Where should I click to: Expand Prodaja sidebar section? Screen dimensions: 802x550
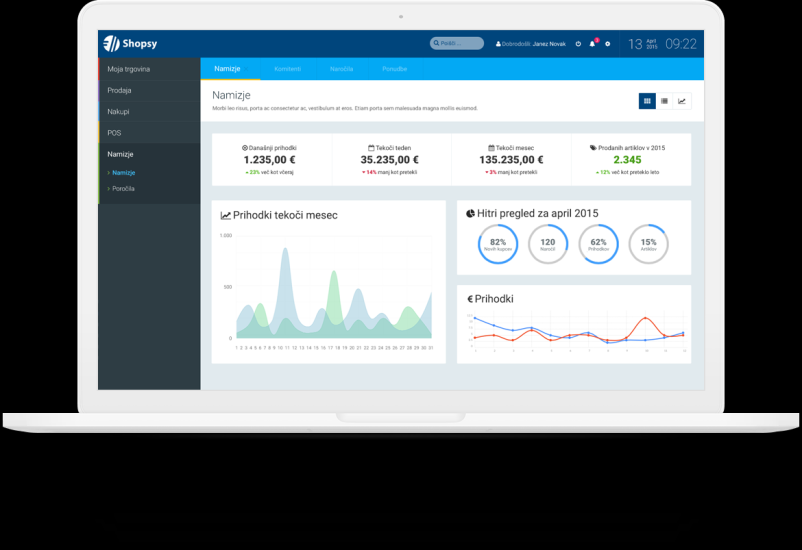120,90
